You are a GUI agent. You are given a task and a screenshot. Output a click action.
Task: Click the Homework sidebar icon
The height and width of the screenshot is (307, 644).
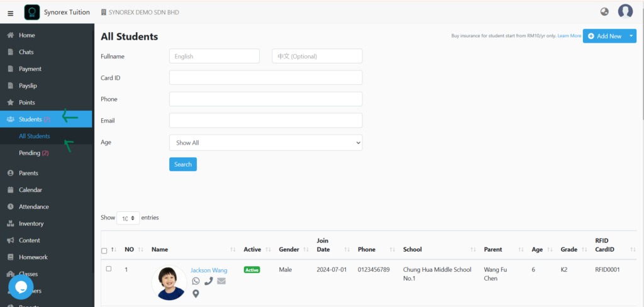(x=11, y=257)
